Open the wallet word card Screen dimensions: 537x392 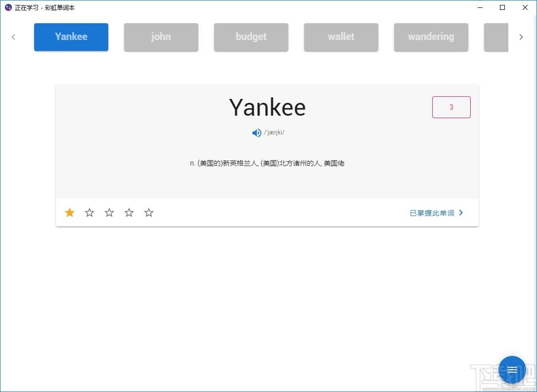coord(341,37)
